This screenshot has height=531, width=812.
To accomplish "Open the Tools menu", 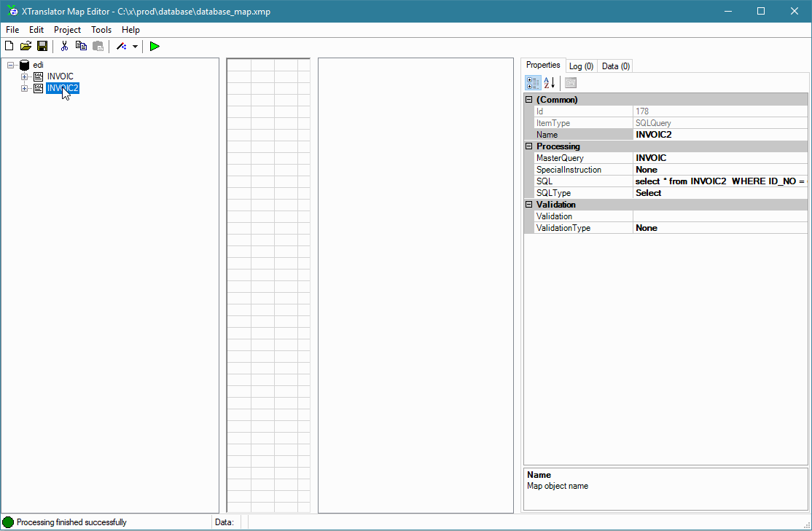I will pos(101,29).
